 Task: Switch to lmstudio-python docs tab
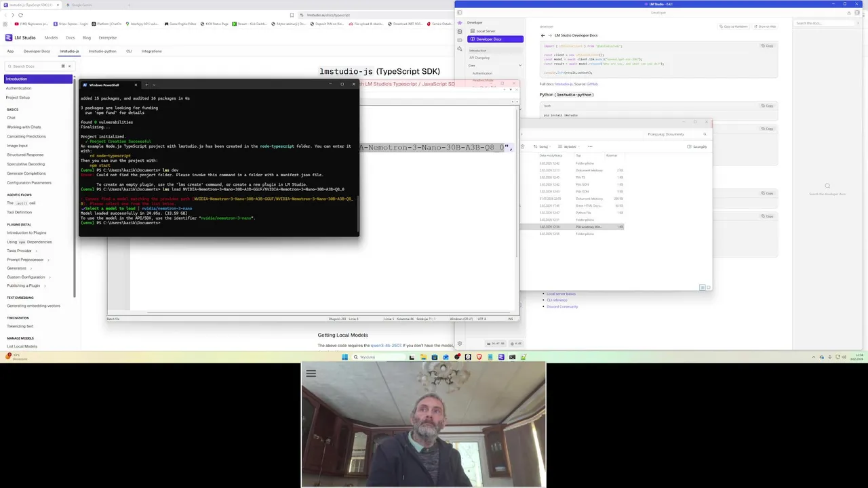tap(102, 51)
